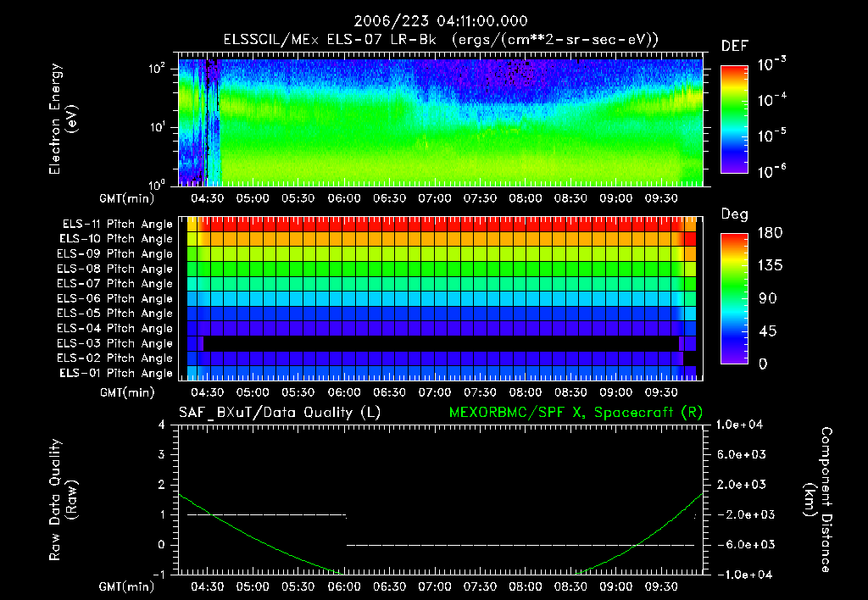868x600 pixels.
Task: Click the ELS-06 Pitch Angle row label
Action: [x=114, y=298]
